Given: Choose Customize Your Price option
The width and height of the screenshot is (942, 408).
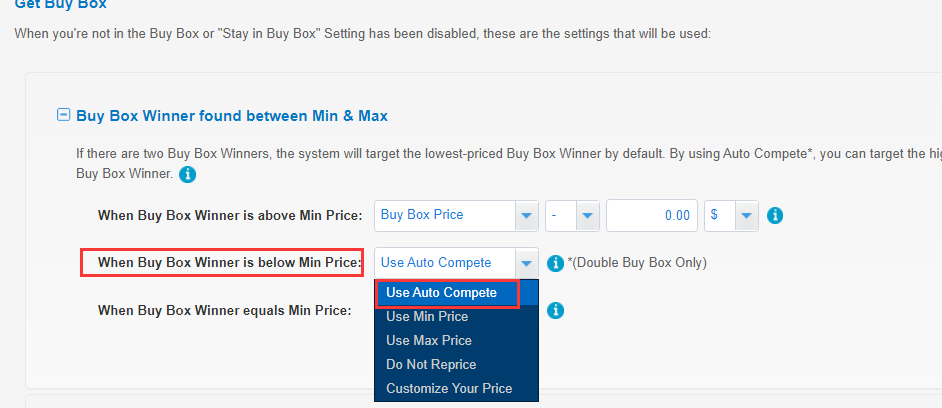Looking at the screenshot, I should click(449, 389).
